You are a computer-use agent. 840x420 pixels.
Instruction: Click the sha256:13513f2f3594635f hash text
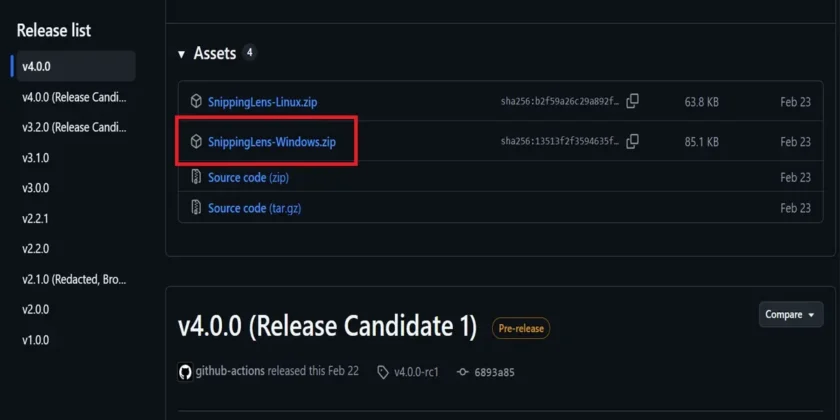[x=560, y=142]
